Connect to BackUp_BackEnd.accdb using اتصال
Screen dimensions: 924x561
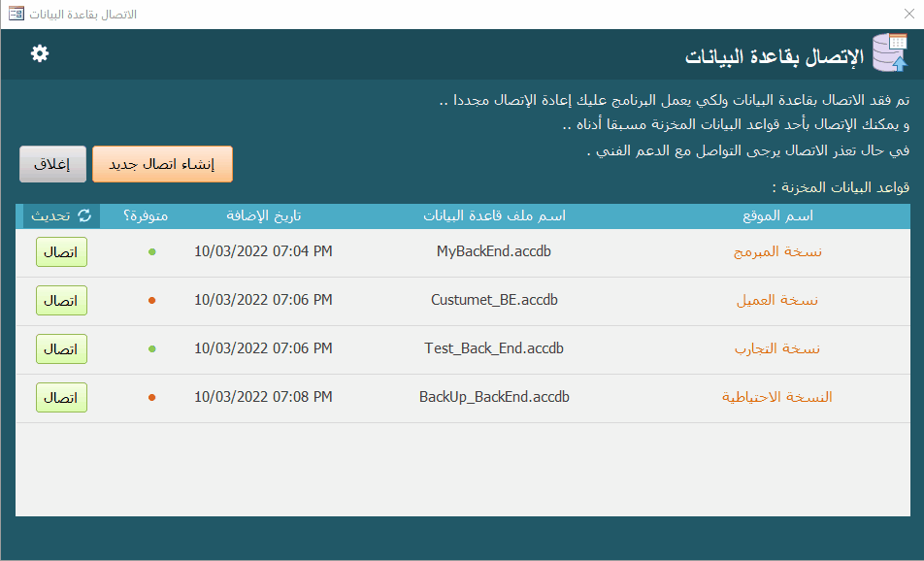pos(61,398)
